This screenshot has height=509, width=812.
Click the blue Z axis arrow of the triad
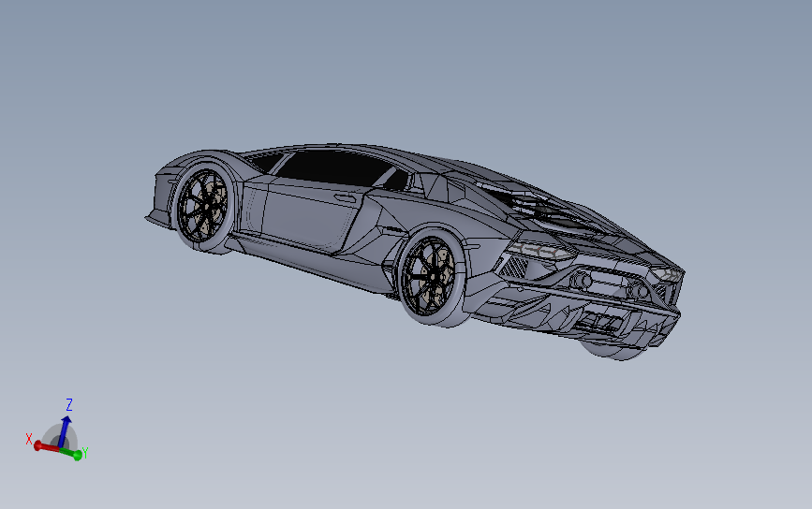click(x=65, y=430)
